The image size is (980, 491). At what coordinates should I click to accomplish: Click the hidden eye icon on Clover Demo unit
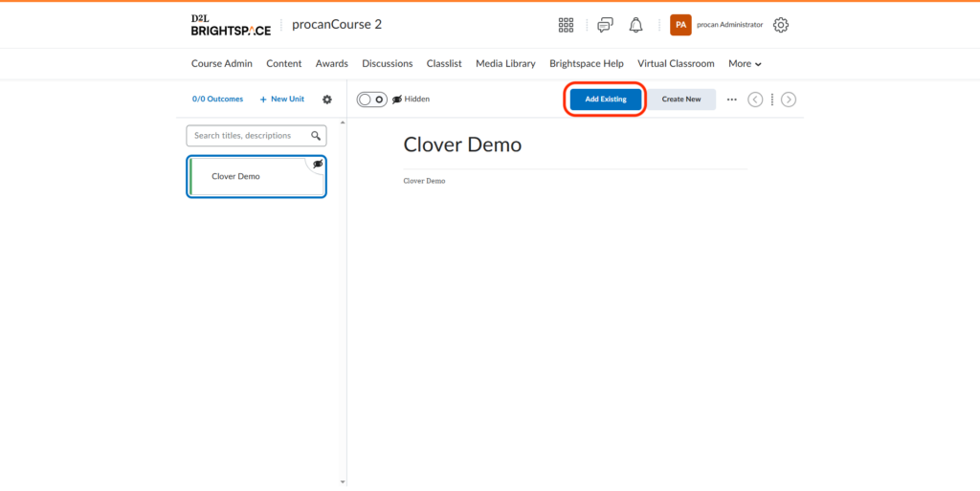318,164
